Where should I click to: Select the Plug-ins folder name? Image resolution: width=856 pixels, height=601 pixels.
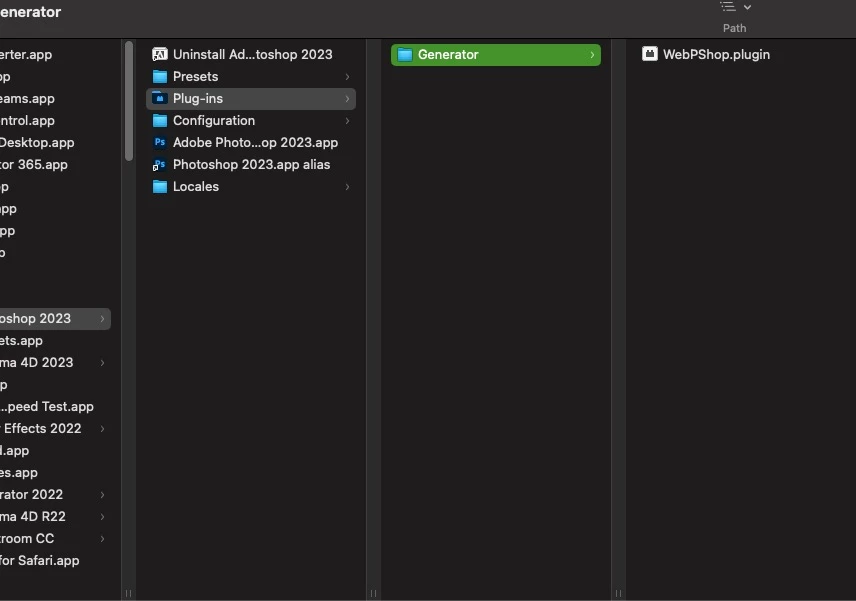[198, 99]
